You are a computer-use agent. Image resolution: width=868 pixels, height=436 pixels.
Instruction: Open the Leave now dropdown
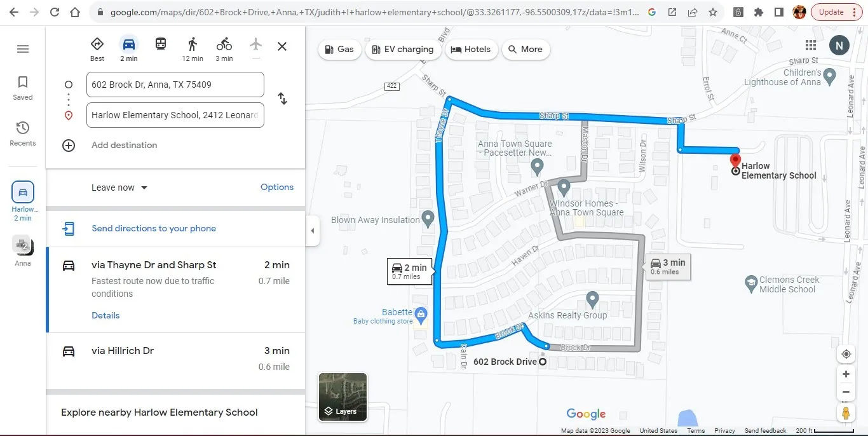(119, 187)
